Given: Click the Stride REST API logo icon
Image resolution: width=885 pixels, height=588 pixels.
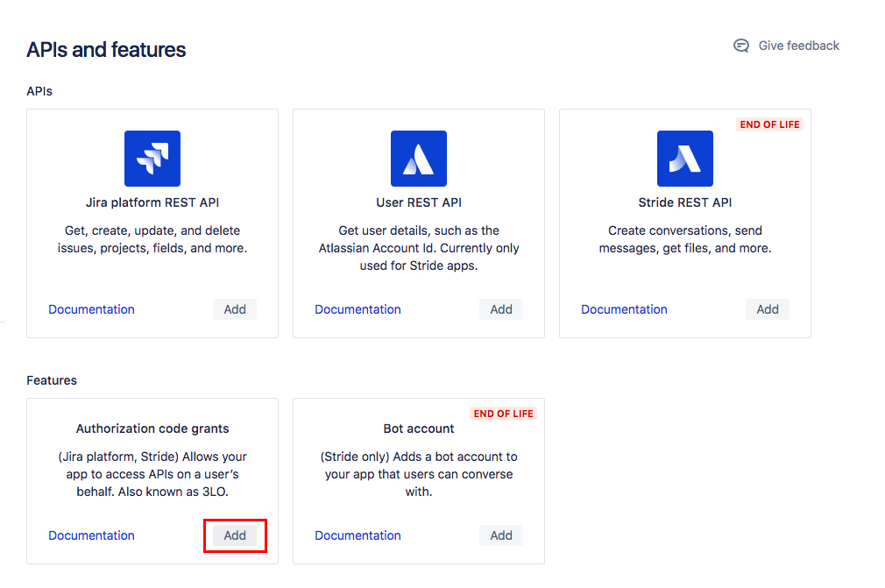Looking at the screenshot, I should 685,159.
